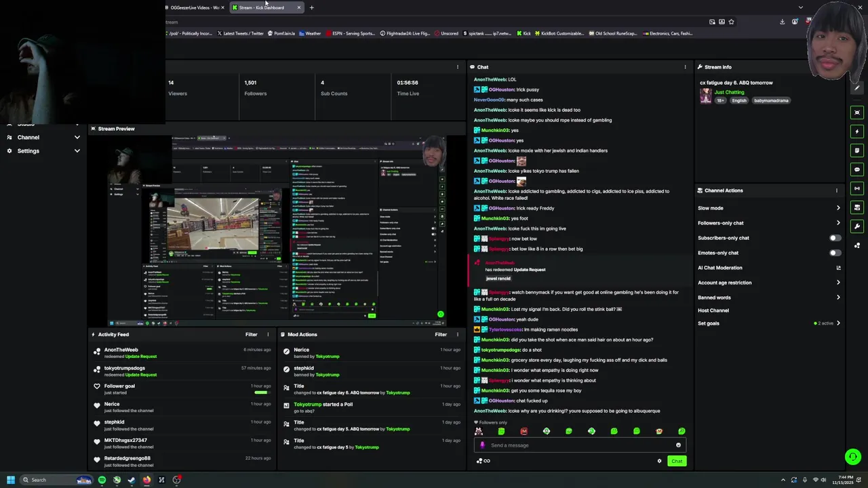
Task: Click the volume icon in system tray
Action: (x=824, y=480)
